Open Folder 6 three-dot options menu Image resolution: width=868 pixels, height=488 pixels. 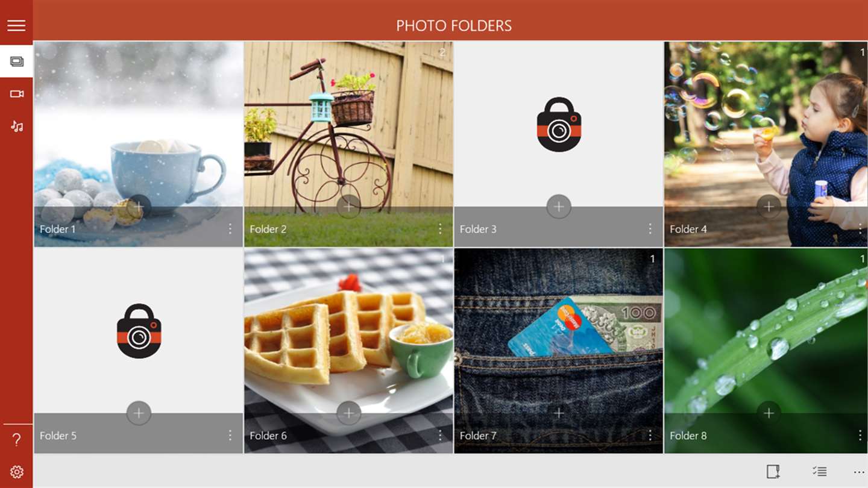click(x=440, y=436)
